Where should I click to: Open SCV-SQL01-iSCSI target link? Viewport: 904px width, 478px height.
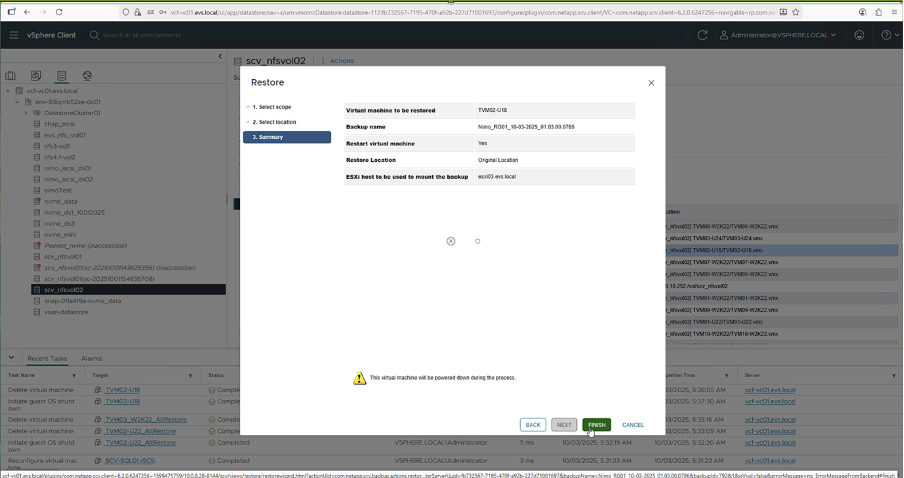click(x=130, y=461)
